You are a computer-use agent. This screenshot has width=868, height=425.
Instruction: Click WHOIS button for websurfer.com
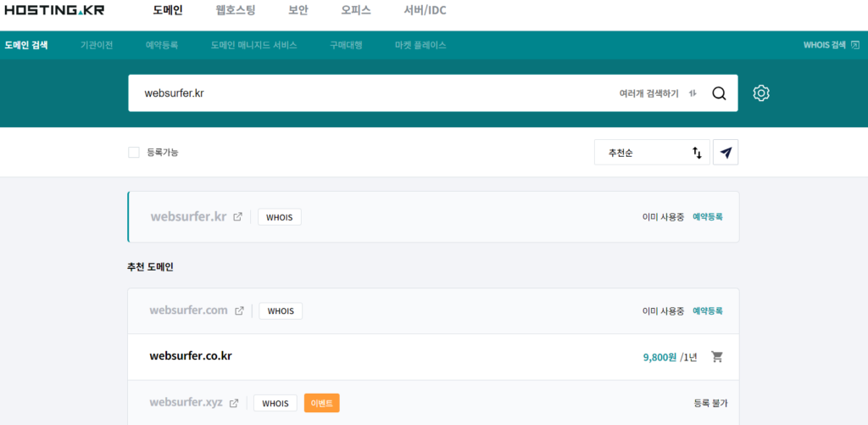coord(281,310)
